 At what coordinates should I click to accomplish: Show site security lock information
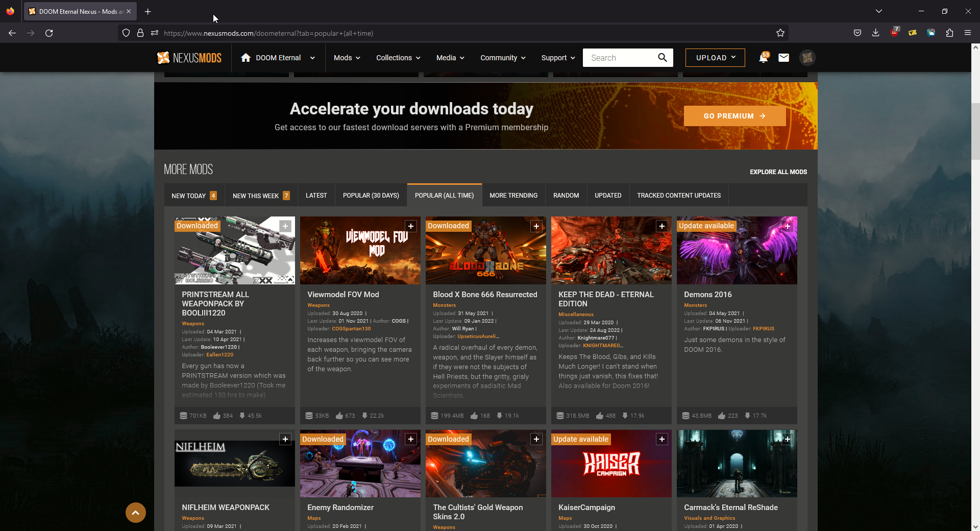140,33
